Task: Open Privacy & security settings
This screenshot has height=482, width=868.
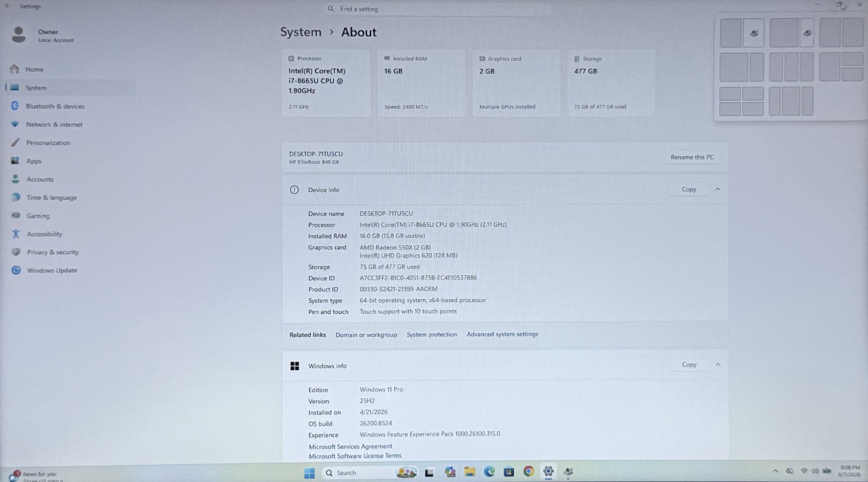Action: [53, 252]
